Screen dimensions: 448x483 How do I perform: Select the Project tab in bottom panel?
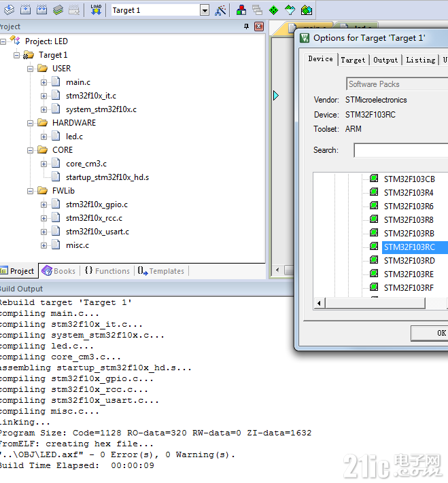(18, 271)
